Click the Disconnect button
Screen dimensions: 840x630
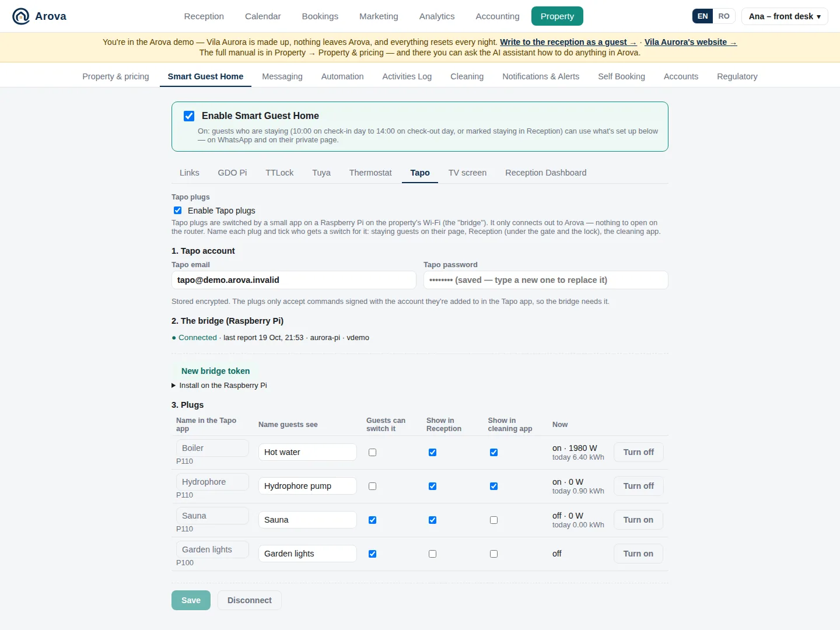249,600
